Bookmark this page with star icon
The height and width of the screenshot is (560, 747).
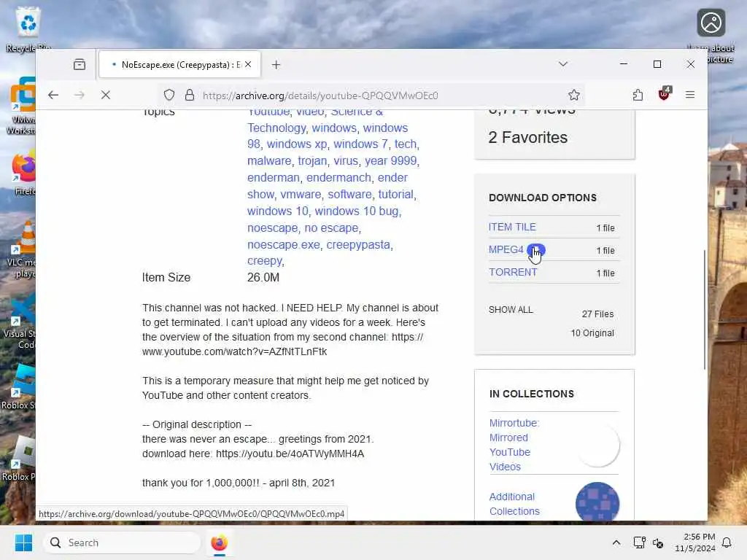573,95
